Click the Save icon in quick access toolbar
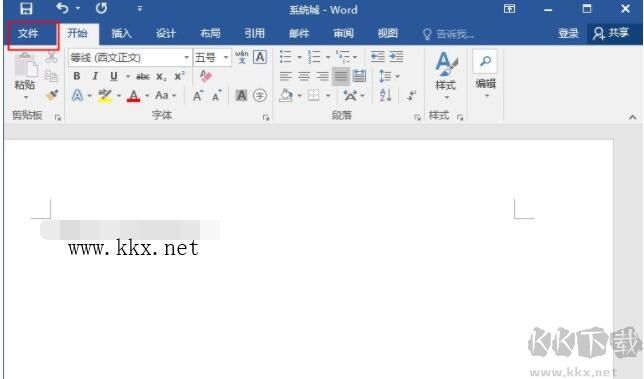This screenshot has height=379, width=644. tap(26, 9)
